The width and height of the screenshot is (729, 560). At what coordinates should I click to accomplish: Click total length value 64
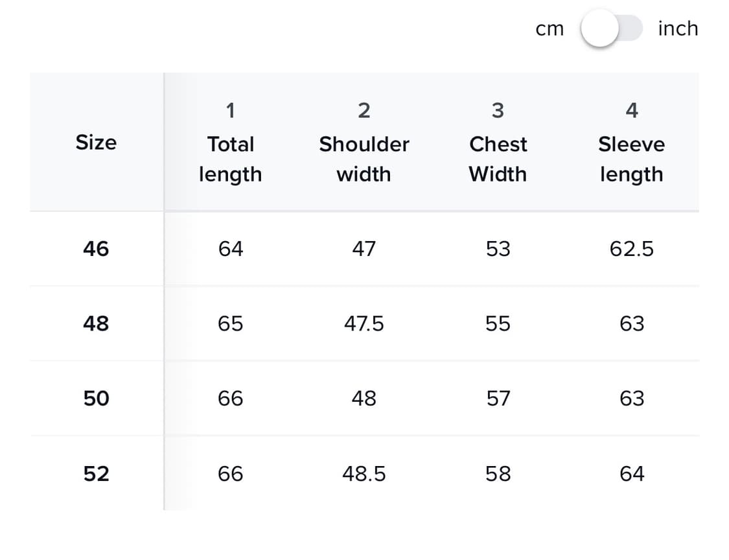pos(230,249)
